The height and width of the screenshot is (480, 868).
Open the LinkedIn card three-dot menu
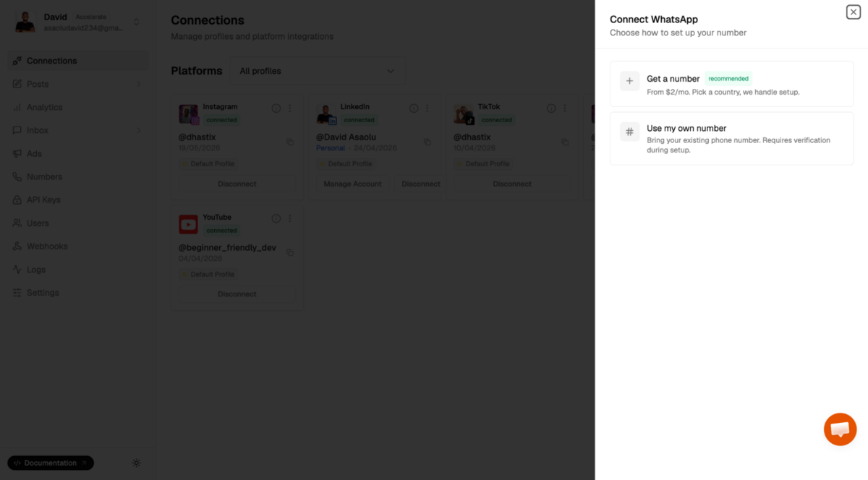click(427, 108)
